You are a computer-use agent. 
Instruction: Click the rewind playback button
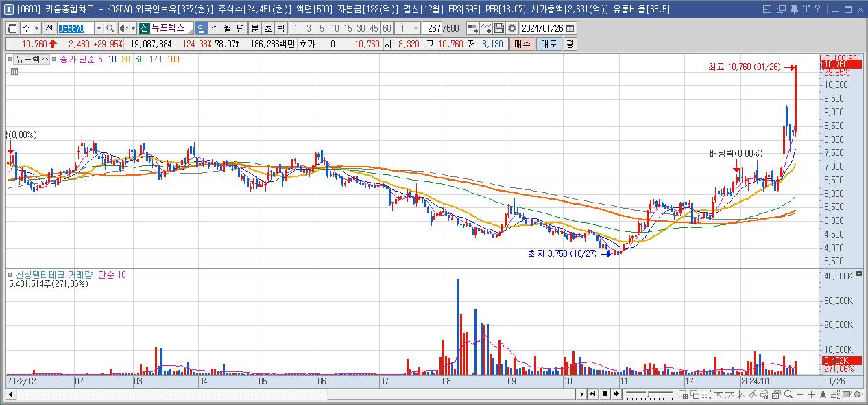pos(593,394)
